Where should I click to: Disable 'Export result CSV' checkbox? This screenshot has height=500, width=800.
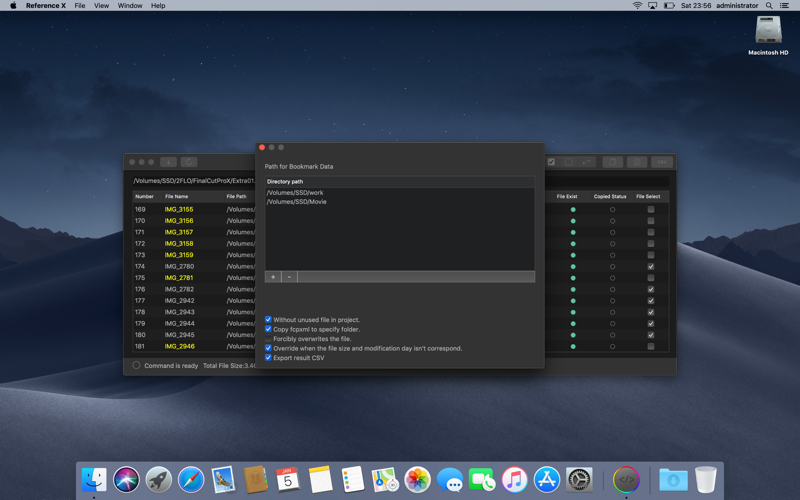pyautogui.click(x=268, y=357)
